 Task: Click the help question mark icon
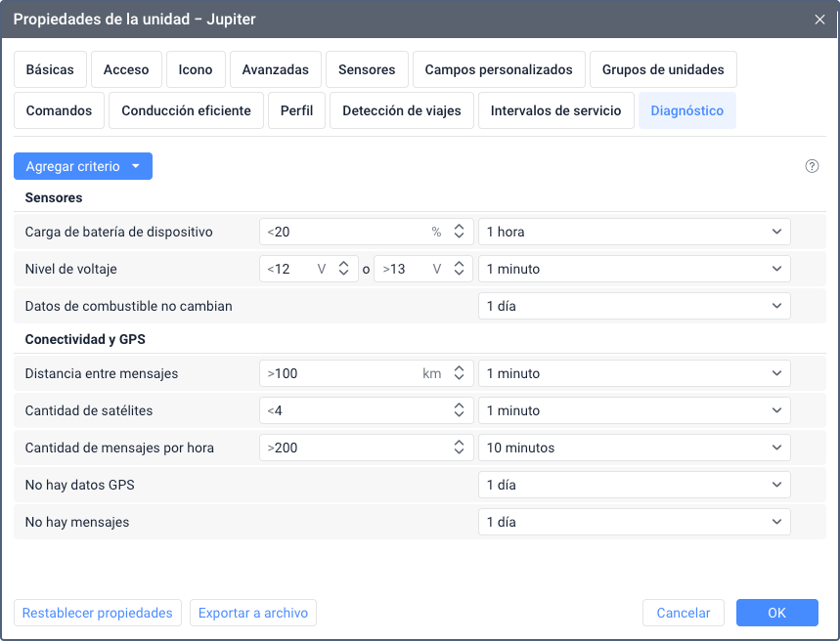812,166
